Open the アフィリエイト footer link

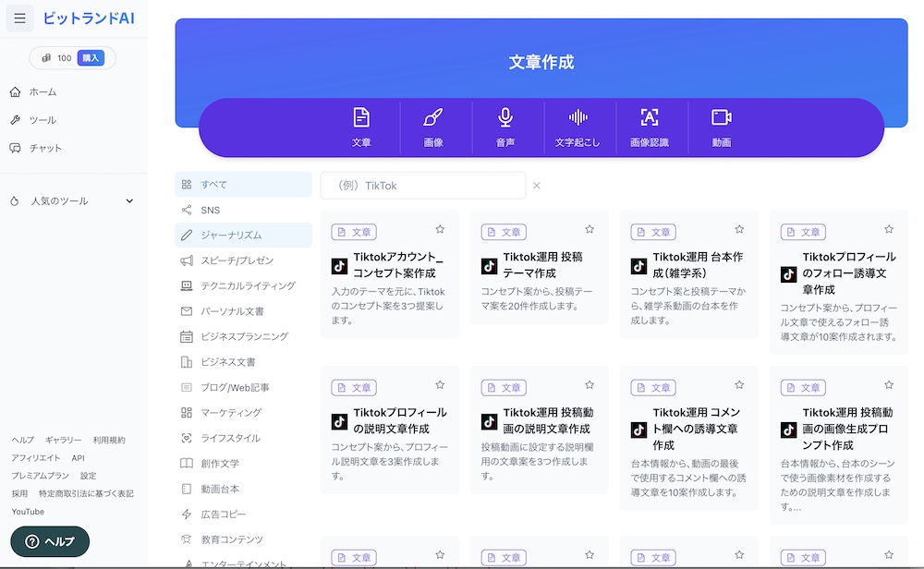(36, 457)
